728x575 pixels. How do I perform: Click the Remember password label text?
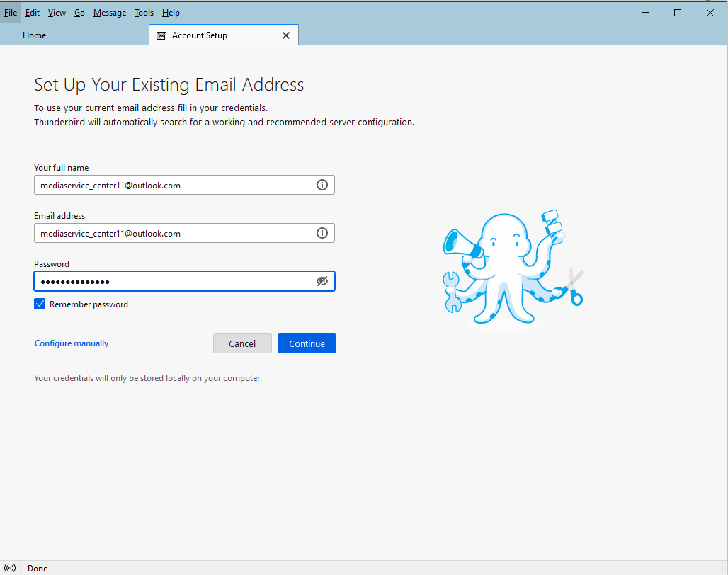89,304
